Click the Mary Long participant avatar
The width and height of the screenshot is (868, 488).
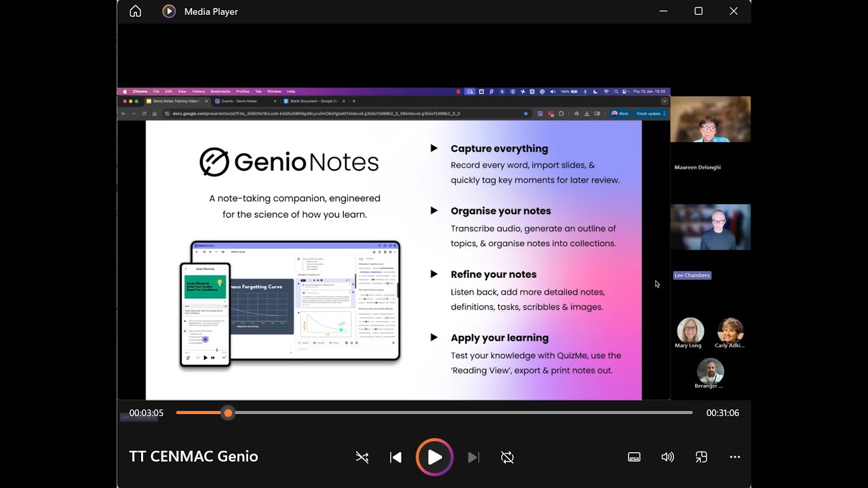tap(690, 331)
